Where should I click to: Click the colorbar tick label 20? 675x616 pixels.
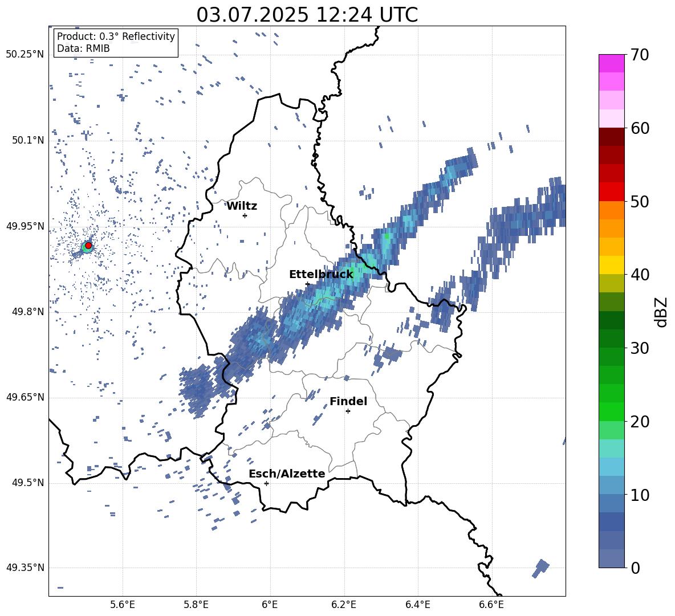click(x=640, y=421)
